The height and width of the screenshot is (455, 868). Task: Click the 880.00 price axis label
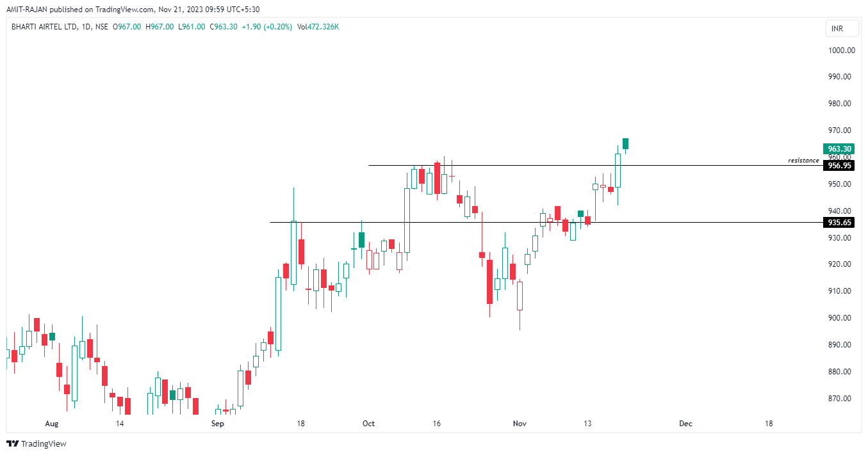840,372
